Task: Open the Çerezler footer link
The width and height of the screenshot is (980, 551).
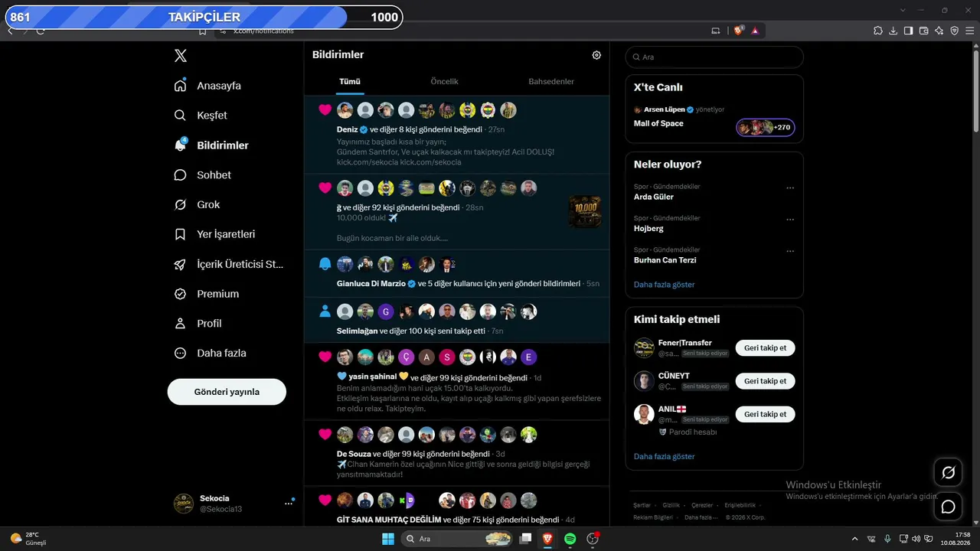Action: point(702,505)
